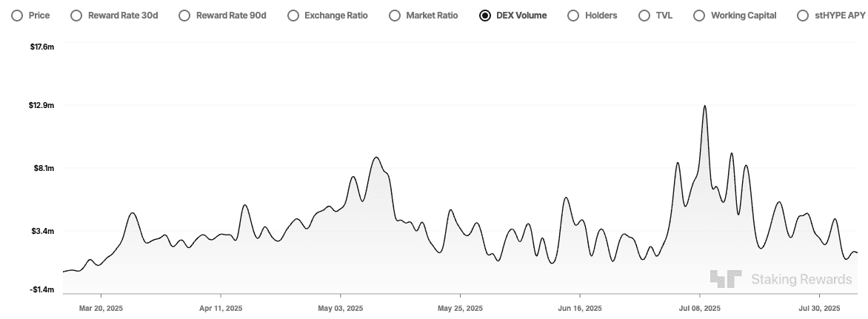Screen dimensions: 868x319
Task: Click the May 25, 2025 date label
Action: 460,308
